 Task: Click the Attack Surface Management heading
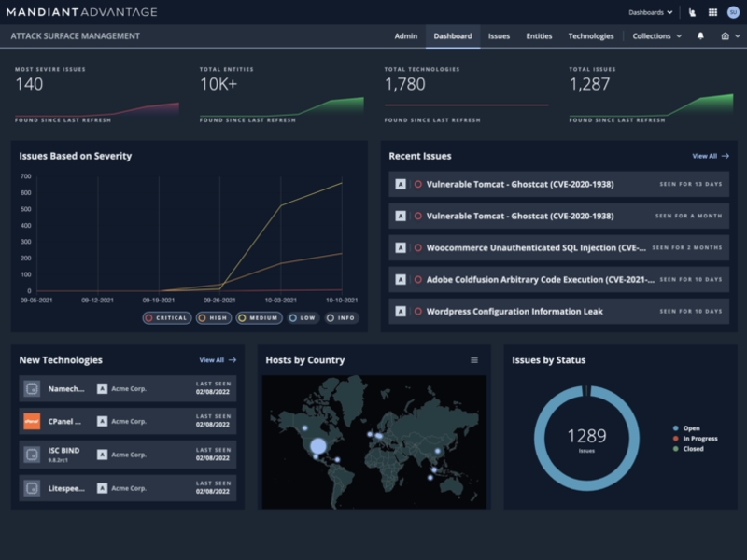76,36
